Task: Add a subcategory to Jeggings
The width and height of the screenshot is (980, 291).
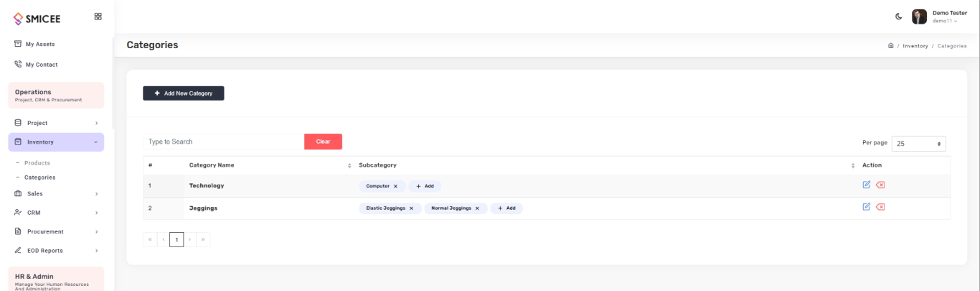Action: 507,208
